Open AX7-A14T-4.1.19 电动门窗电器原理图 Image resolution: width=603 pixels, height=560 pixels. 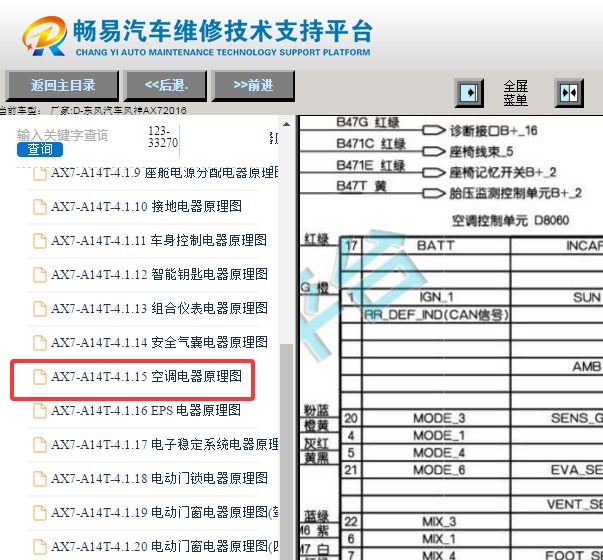[x=165, y=512]
